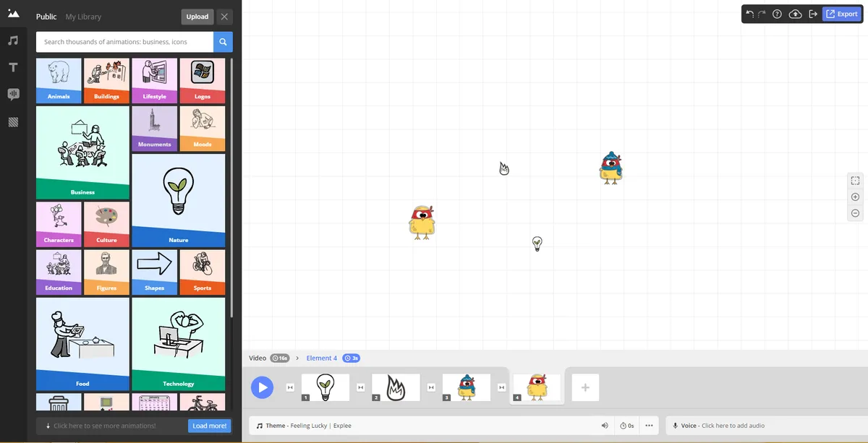Image resolution: width=868 pixels, height=443 pixels.
Task: Click the transition icon before slide 4
Action: (501, 387)
